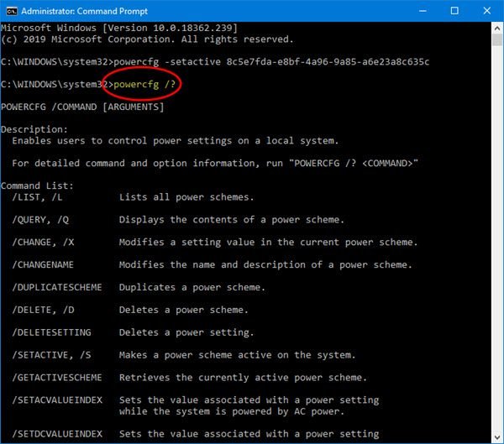Image resolution: width=504 pixels, height=444 pixels.
Task: Click the 'For detailed command and option information' line
Action: pyautogui.click(x=215, y=163)
